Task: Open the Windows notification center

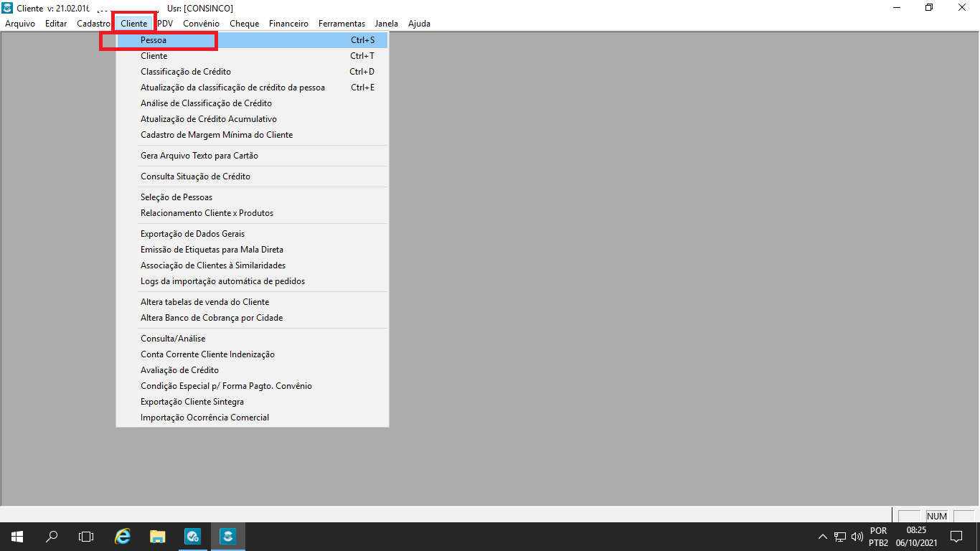Action: 956,537
